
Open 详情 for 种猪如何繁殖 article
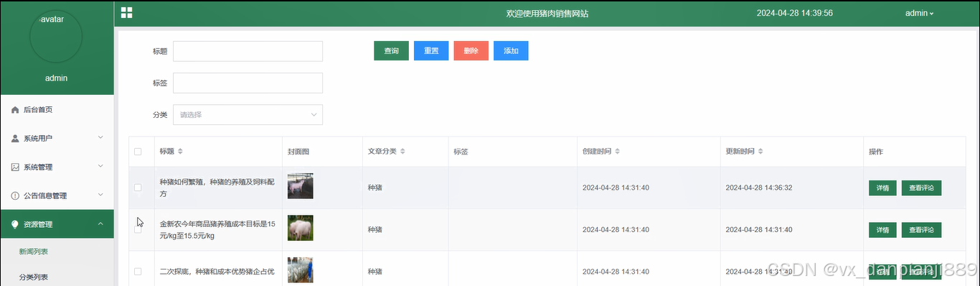[882, 188]
